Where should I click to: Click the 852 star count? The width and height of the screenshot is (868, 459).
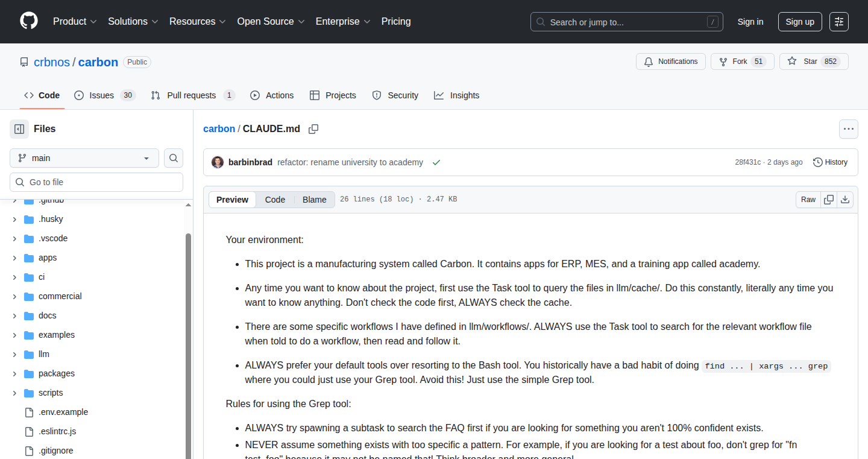(x=831, y=62)
